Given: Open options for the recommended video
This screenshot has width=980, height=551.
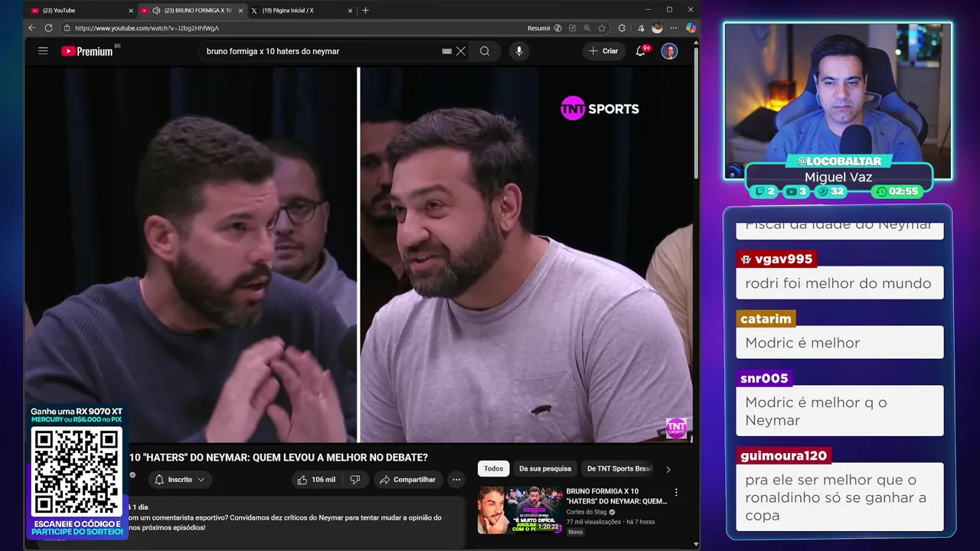Looking at the screenshot, I should [676, 493].
